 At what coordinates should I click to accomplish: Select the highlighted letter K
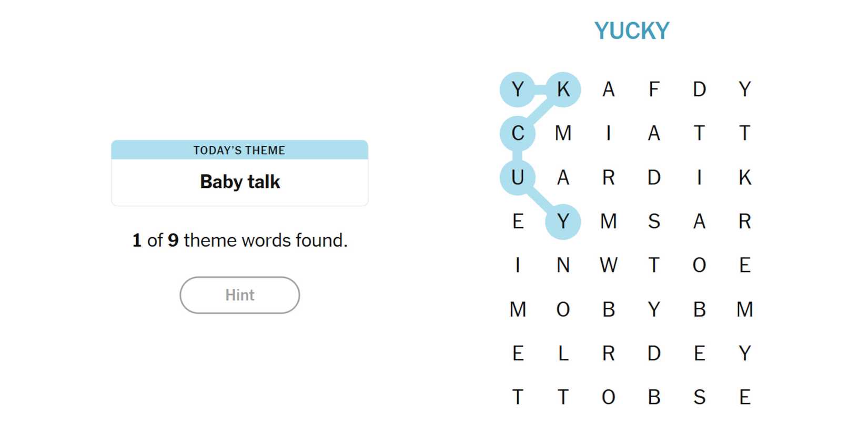coord(563,89)
